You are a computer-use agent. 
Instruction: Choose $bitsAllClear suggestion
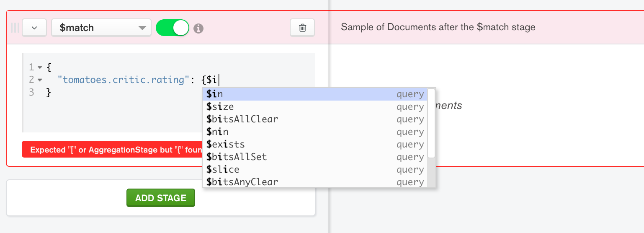tap(315, 119)
